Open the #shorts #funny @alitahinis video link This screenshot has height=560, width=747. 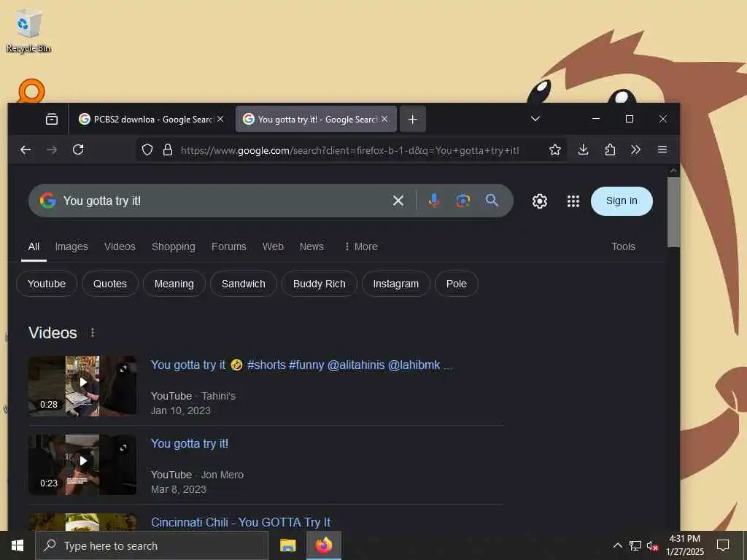(301, 365)
